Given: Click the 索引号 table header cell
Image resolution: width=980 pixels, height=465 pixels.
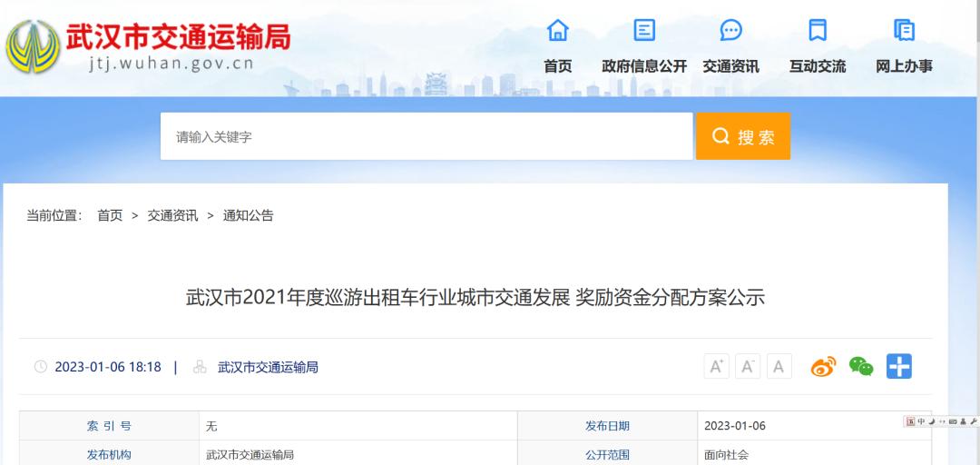Looking at the screenshot, I should (109, 426).
